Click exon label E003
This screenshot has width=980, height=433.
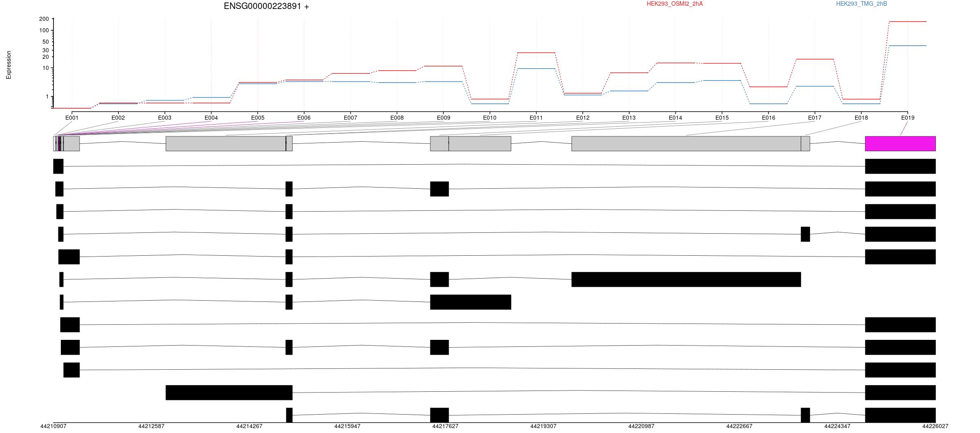[x=165, y=118]
